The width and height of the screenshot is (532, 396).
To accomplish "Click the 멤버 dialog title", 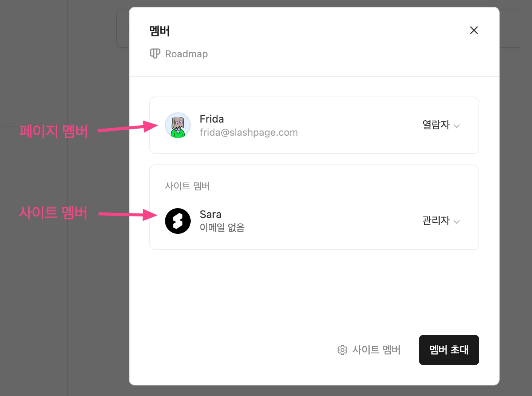I will tap(160, 31).
